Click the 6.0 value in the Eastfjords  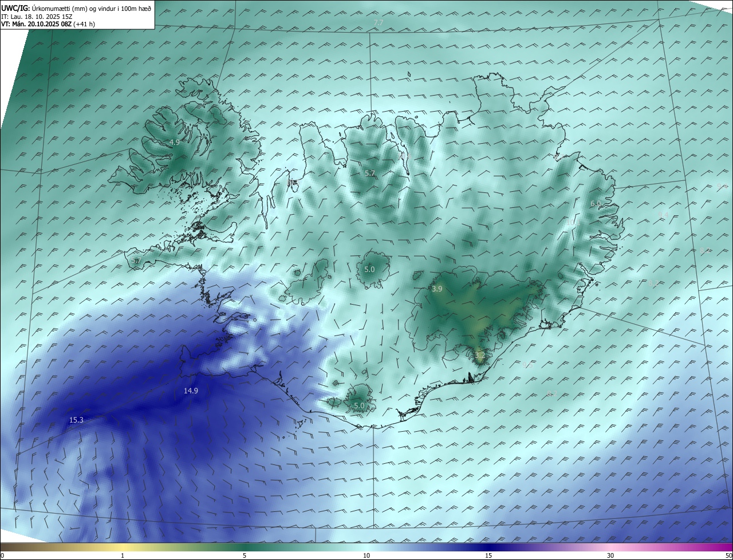[596, 204]
